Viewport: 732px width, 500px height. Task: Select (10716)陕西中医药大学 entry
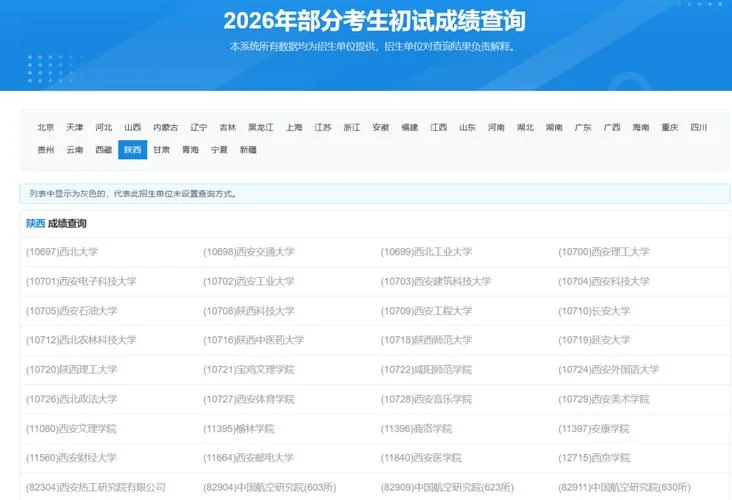[x=253, y=340]
